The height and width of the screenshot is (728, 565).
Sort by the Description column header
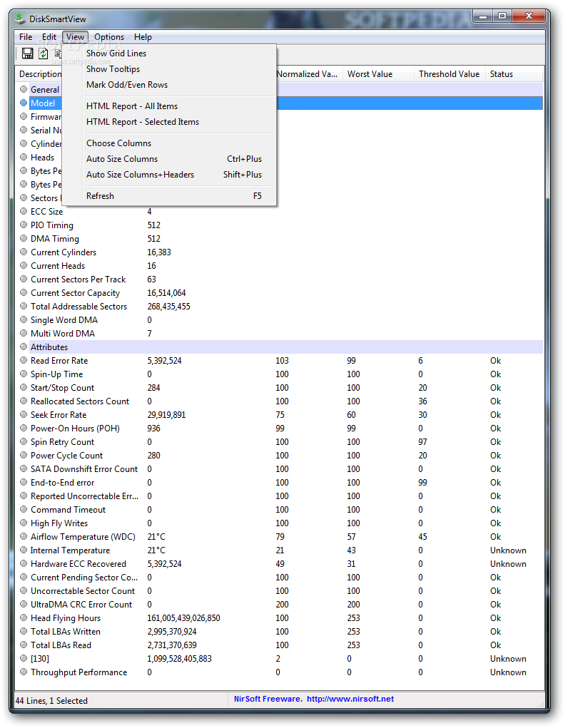point(39,74)
